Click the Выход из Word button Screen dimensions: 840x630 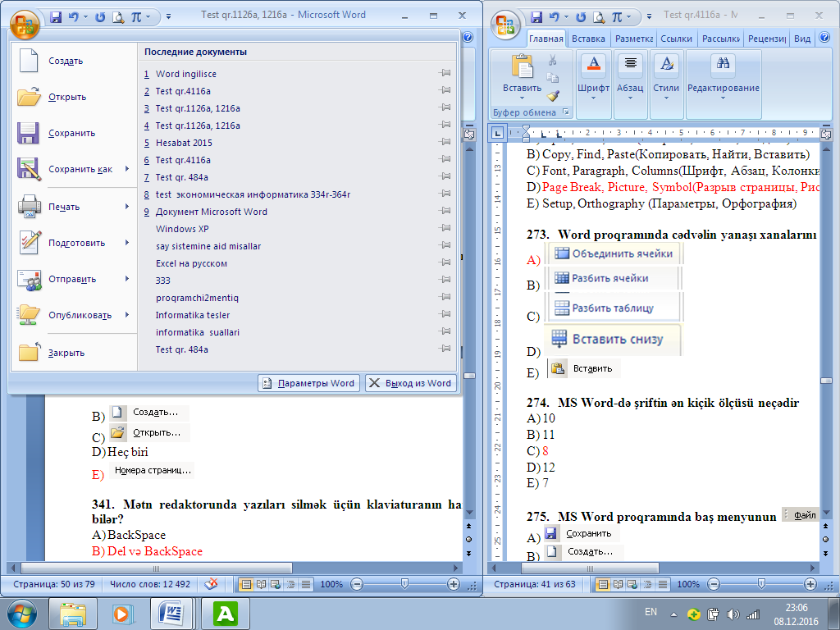[411, 383]
